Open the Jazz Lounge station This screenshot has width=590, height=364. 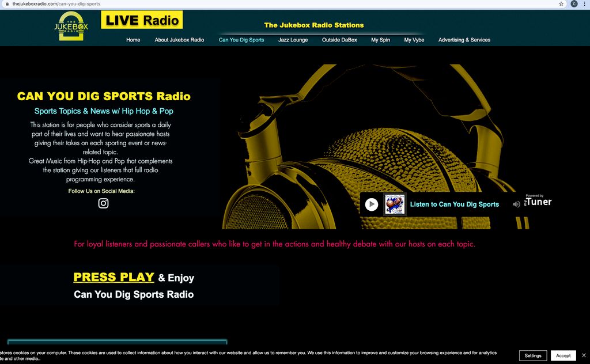293,40
